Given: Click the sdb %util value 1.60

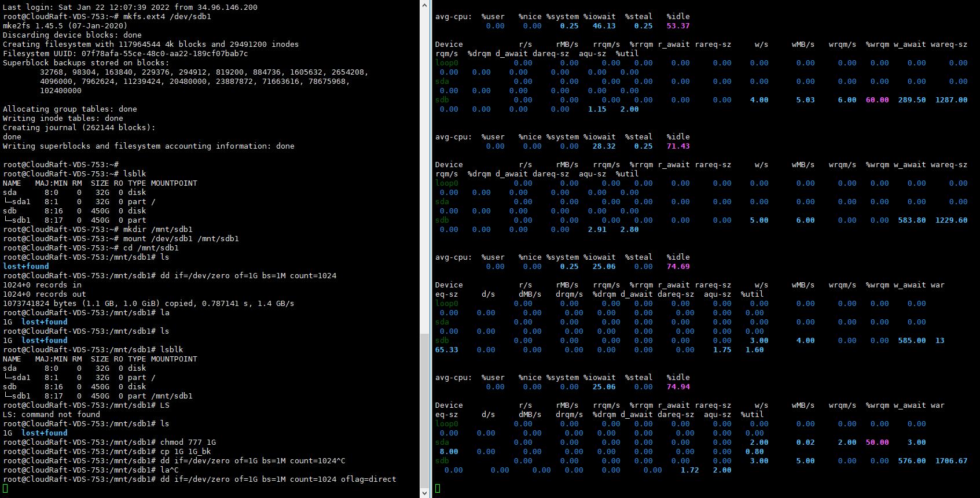Looking at the screenshot, I should 755,350.
